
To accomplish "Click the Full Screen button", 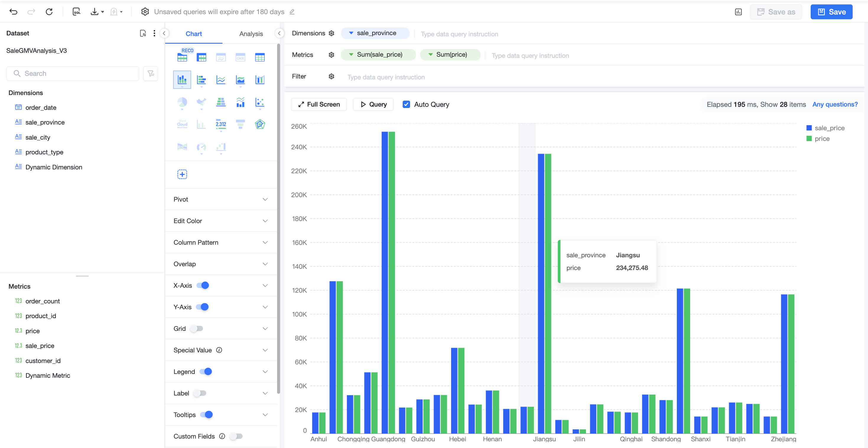I will [x=319, y=104].
